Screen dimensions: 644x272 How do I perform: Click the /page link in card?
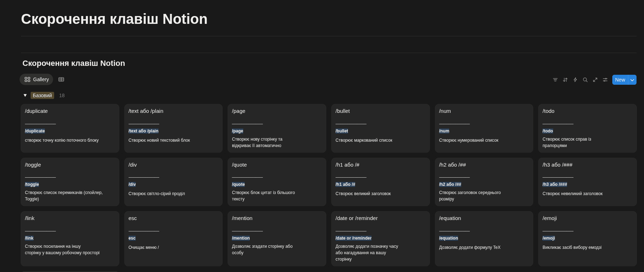tap(238, 131)
